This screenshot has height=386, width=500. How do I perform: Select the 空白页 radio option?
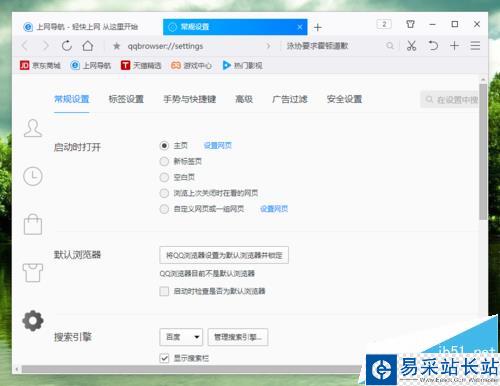(x=164, y=177)
